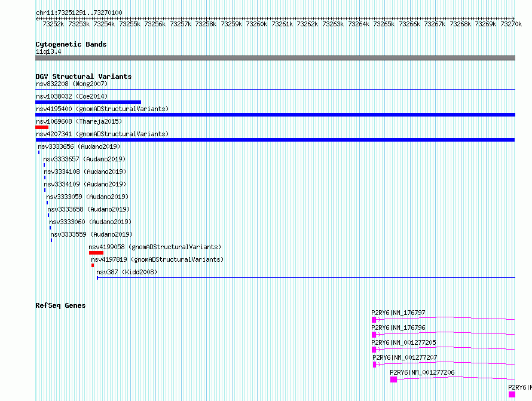This screenshot has width=532, height=401.
Task: Open transcript P2RY6|NM_176796
Action: tap(398, 327)
